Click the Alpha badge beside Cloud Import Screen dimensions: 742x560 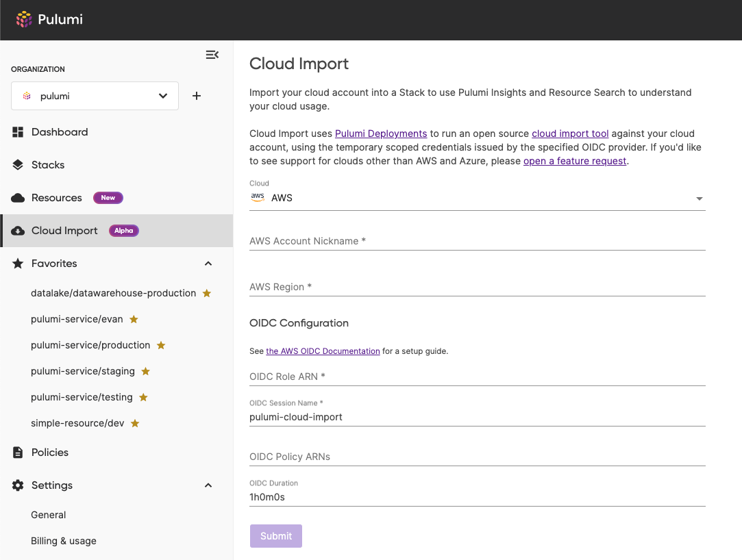coord(123,231)
